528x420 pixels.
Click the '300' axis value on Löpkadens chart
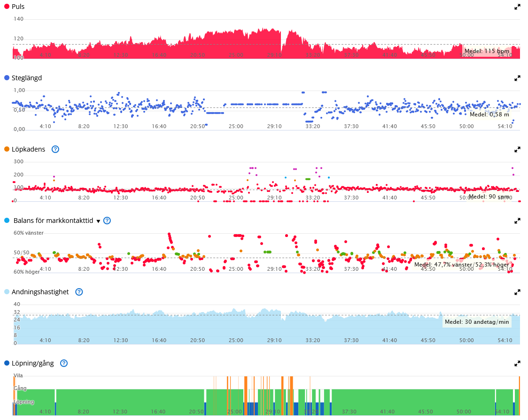pyautogui.click(x=18, y=161)
